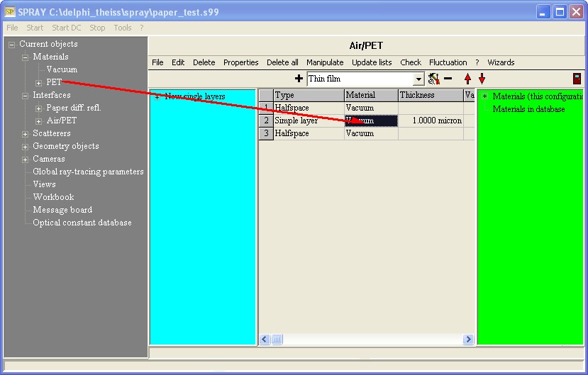This screenshot has width=588, height=375.
Task: Click the plus icon to add layer
Action: [x=299, y=79]
